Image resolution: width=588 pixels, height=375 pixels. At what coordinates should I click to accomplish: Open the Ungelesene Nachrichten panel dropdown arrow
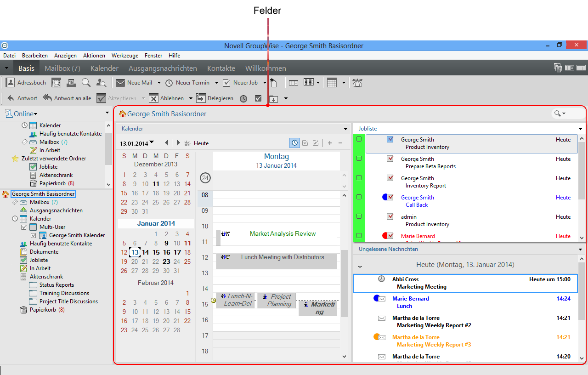point(581,250)
